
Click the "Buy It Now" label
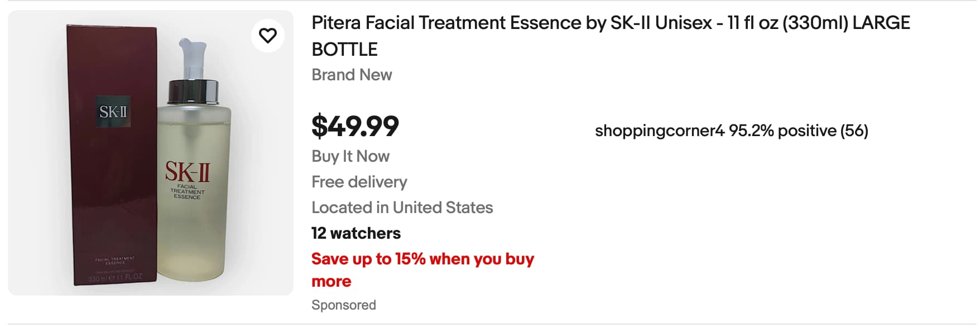(x=350, y=156)
